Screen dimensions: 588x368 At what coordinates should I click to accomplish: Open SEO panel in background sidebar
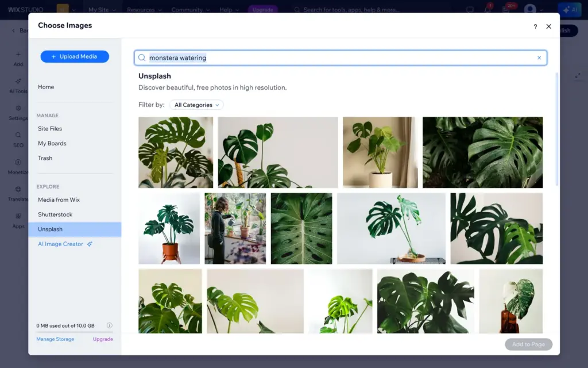click(18, 140)
